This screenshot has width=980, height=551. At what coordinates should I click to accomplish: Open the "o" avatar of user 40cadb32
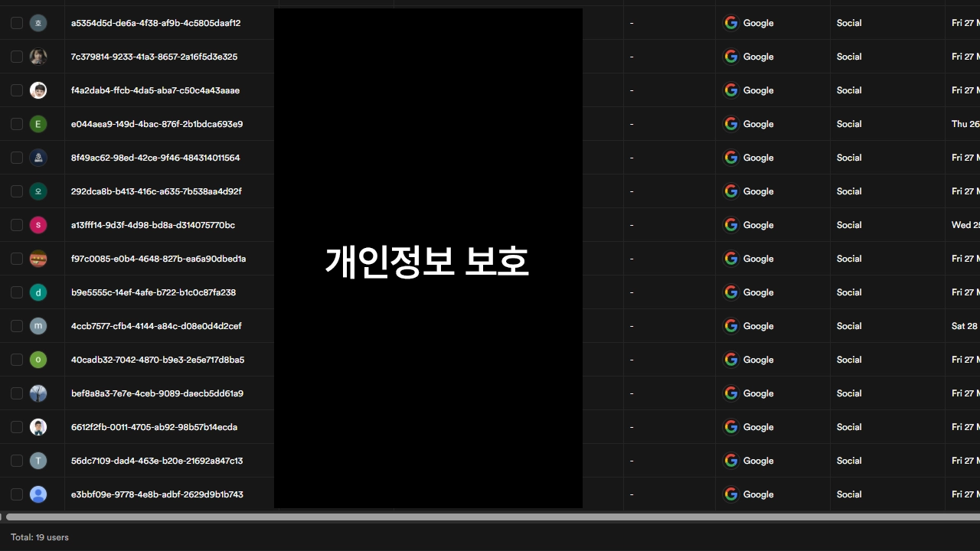tap(38, 359)
